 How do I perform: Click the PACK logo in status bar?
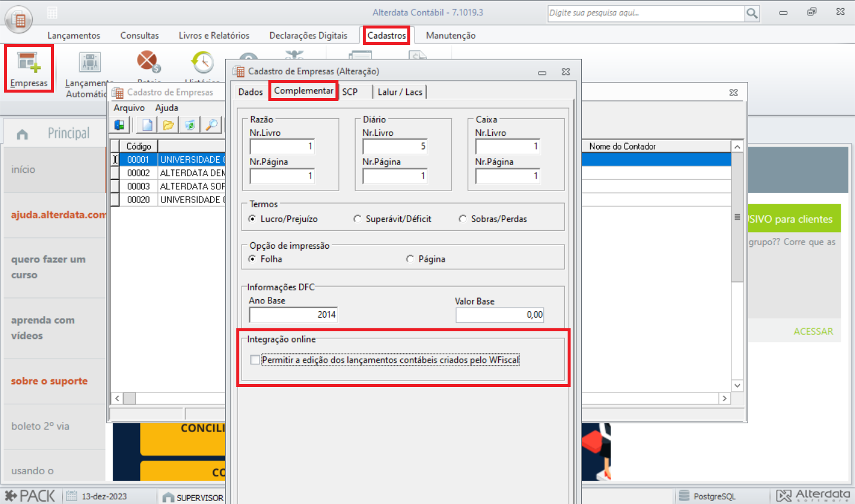coord(30,496)
